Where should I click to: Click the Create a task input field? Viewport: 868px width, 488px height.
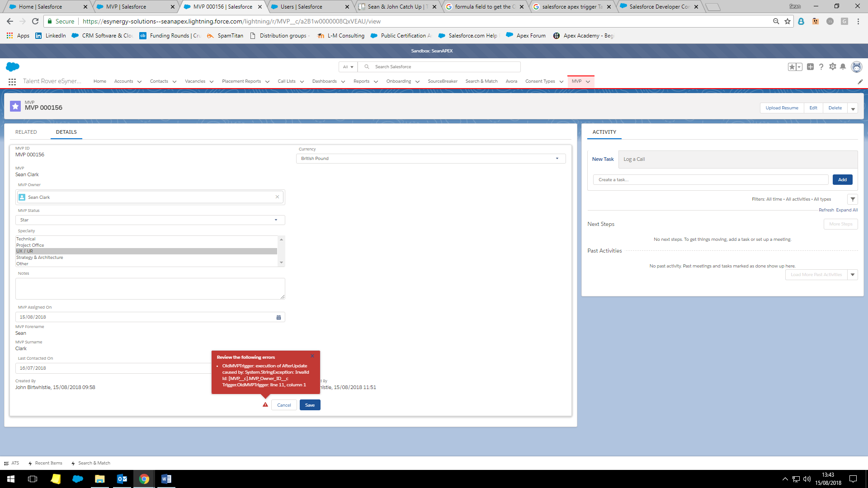tap(710, 180)
